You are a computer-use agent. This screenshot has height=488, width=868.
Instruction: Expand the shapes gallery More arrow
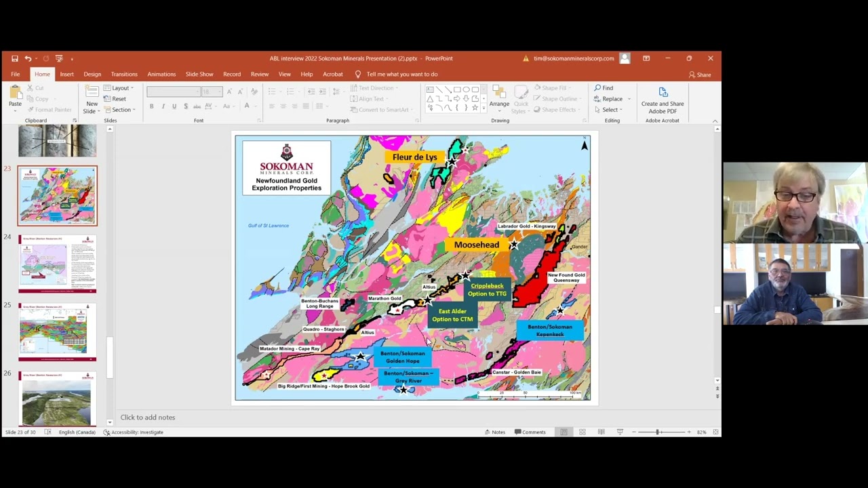(x=484, y=108)
